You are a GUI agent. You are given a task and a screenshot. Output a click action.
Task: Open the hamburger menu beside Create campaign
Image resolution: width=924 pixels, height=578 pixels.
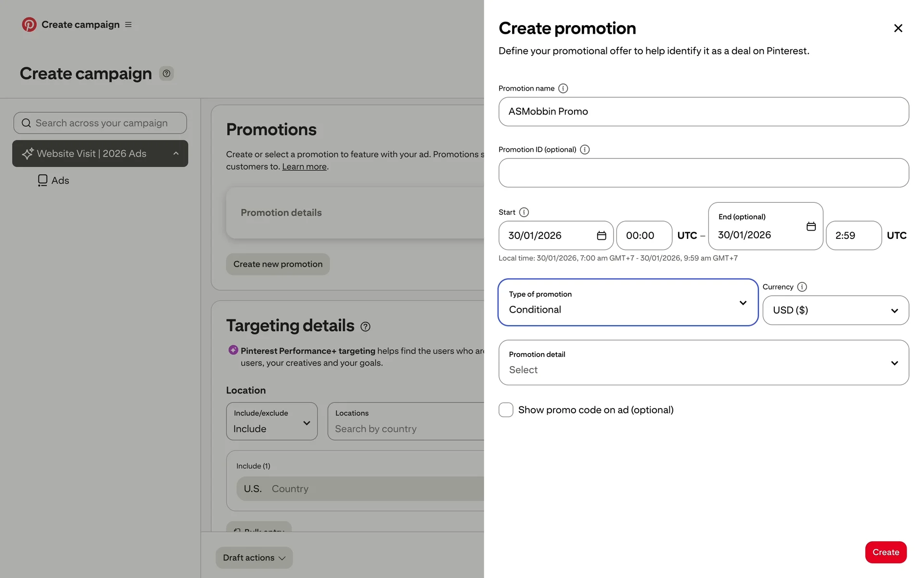click(x=128, y=25)
